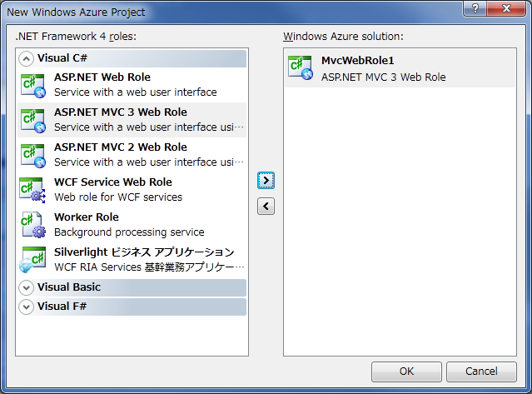Viewport: 532px width, 394px height.
Task: Click the ASP.NET MVC 3 Web Role icon
Action: (33, 119)
